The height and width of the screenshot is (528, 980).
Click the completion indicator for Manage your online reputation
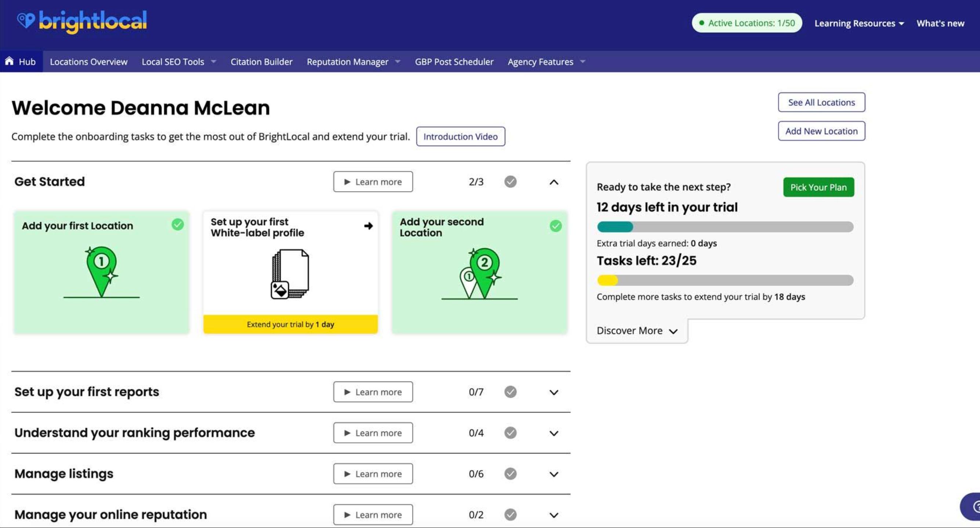tap(511, 514)
